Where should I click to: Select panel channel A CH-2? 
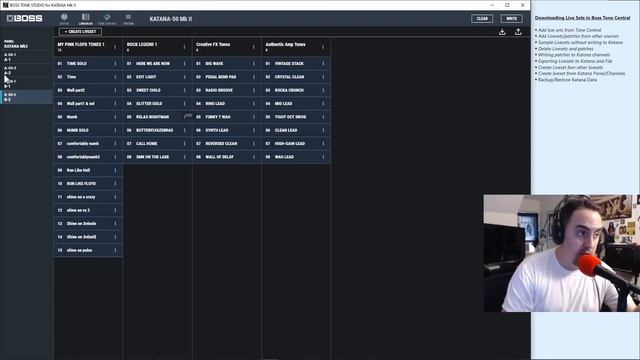tap(26, 71)
